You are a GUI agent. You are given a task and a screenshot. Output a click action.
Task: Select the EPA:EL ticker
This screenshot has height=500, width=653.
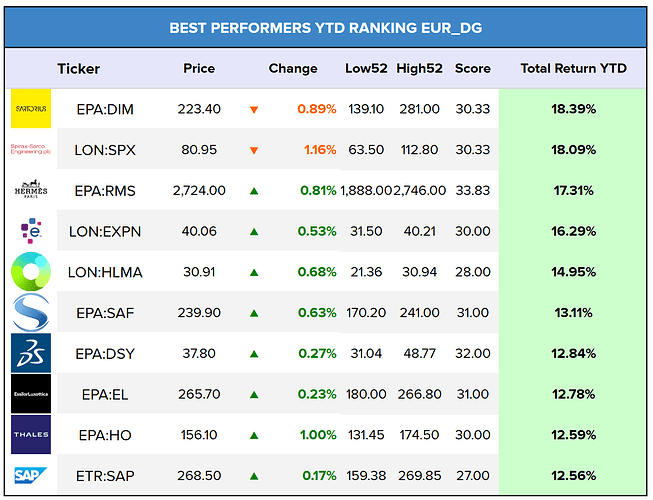coord(105,394)
